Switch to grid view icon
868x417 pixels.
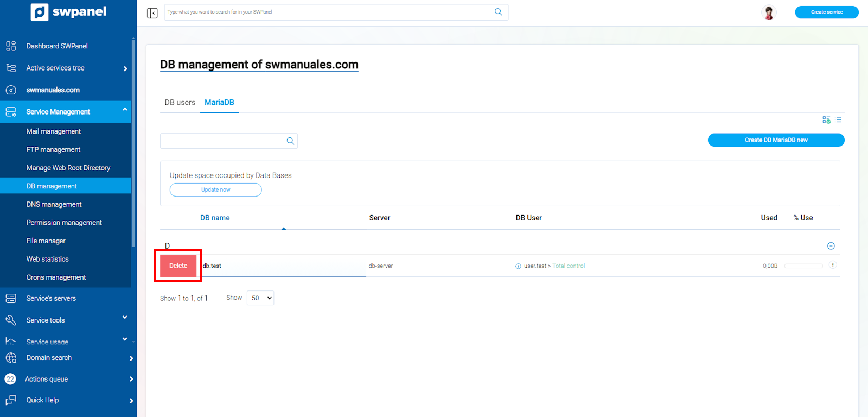point(826,119)
